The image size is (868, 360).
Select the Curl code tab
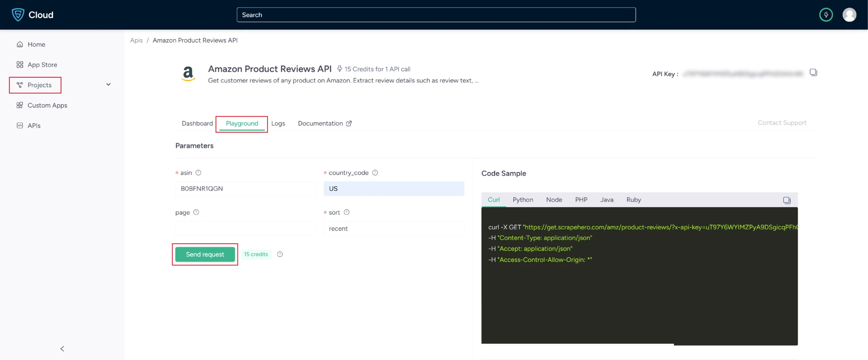click(x=494, y=200)
